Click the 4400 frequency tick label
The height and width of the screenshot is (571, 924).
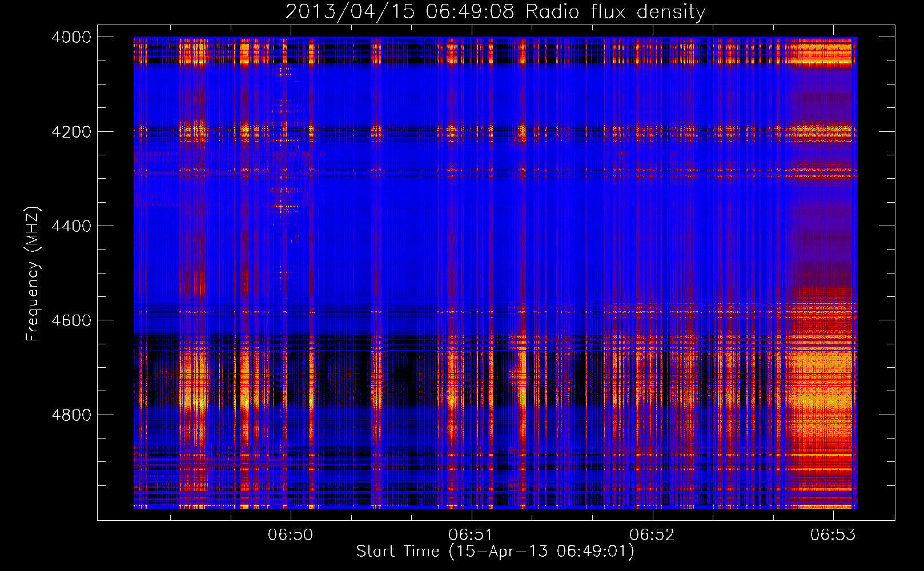71,226
